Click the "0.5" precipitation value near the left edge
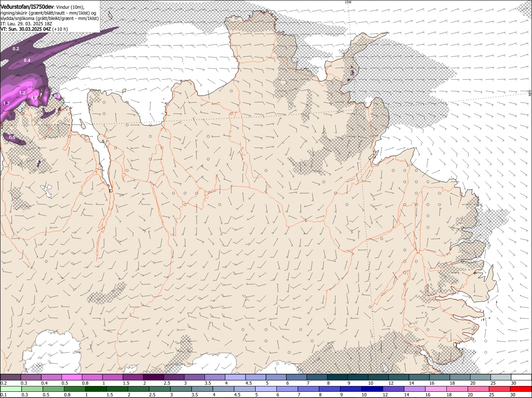This screenshot has height=398, width=532. click(12, 137)
